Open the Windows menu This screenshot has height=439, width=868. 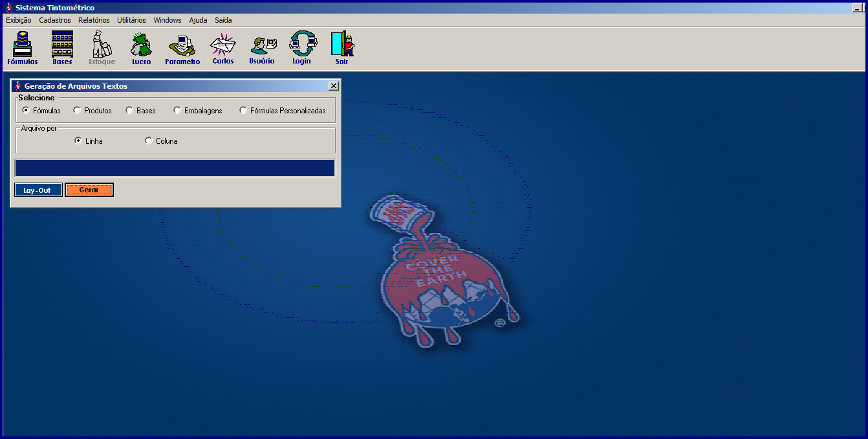coord(168,20)
